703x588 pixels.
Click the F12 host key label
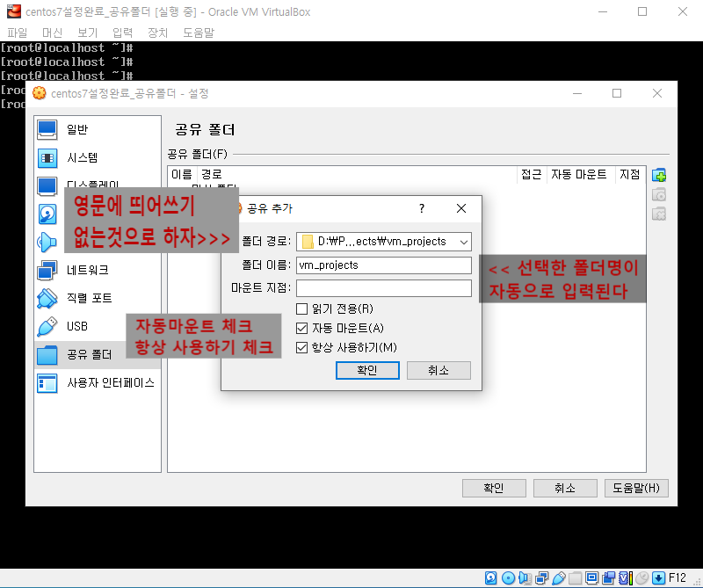point(677,577)
